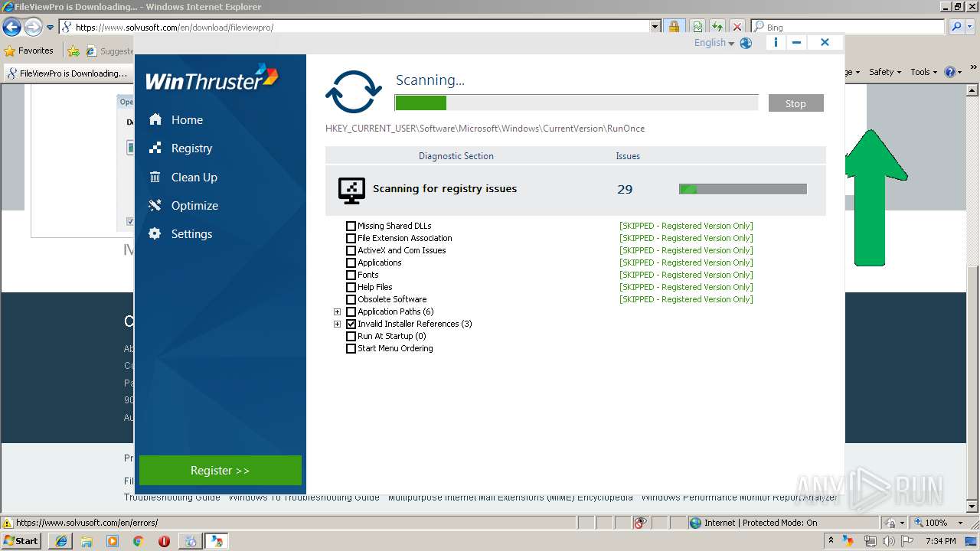Screen dimensions: 980x551
Task: Click the scanning sync arrows icon
Action: pyautogui.click(x=354, y=92)
